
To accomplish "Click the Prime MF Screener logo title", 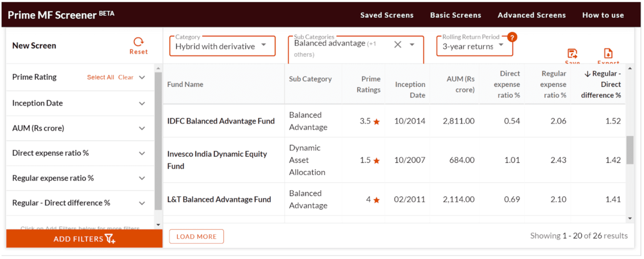I will point(61,14).
